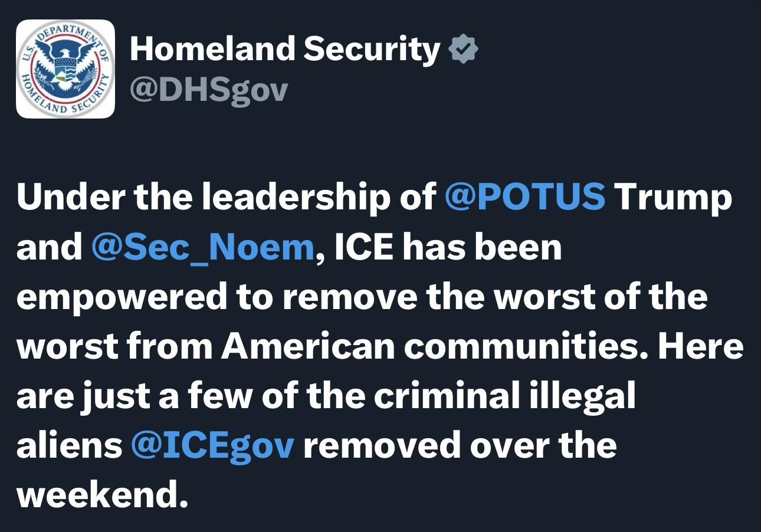
Task: Click the gray verified checkmark badge
Action: click(x=464, y=50)
